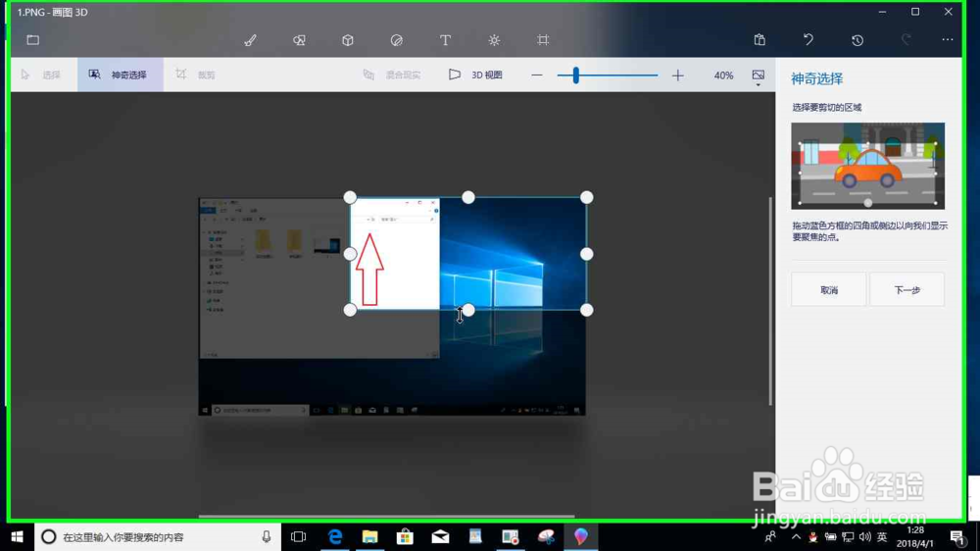
Task: Zoom in with the plus button
Action: [x=678, y=75]
